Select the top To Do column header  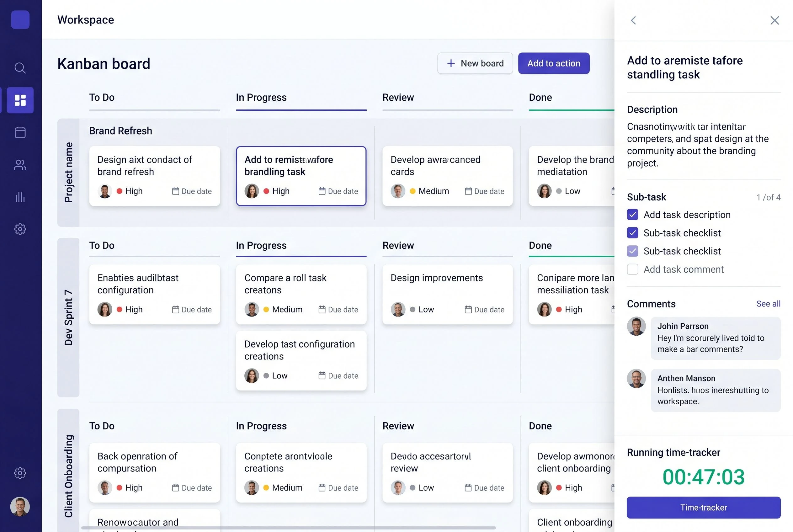click(x=102, y=97)
